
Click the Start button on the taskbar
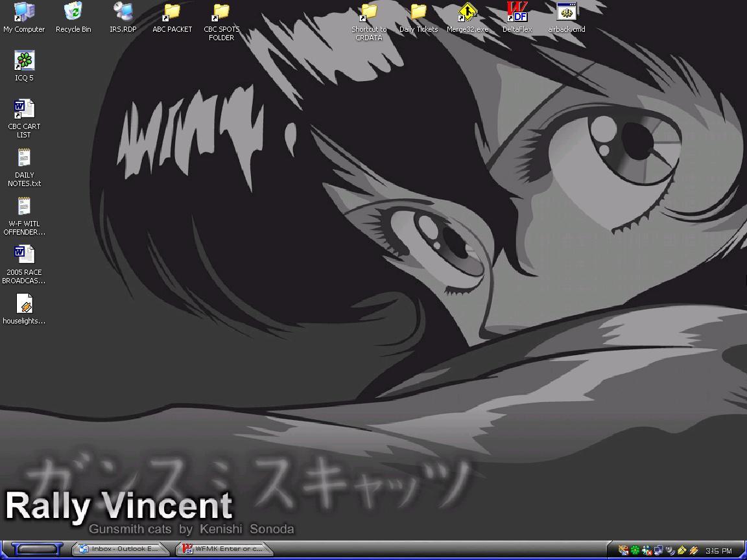pyautogui.click(x=36, y=549)
